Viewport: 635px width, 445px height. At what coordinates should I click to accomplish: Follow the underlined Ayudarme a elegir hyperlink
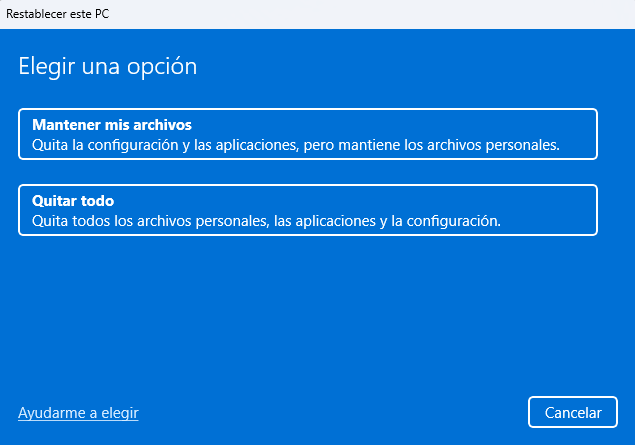pyautogui.click(x=78, y=413)
